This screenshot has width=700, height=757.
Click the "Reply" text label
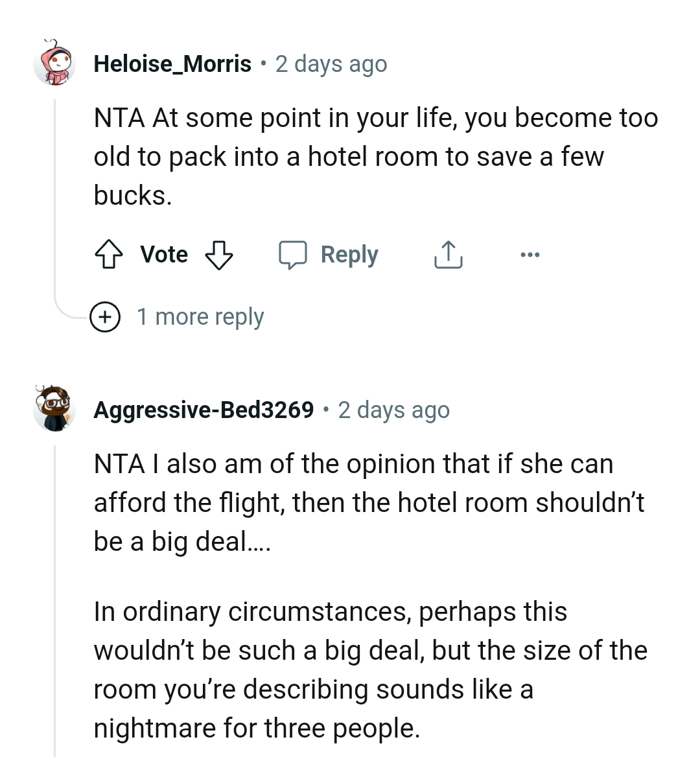coord(349,255)
